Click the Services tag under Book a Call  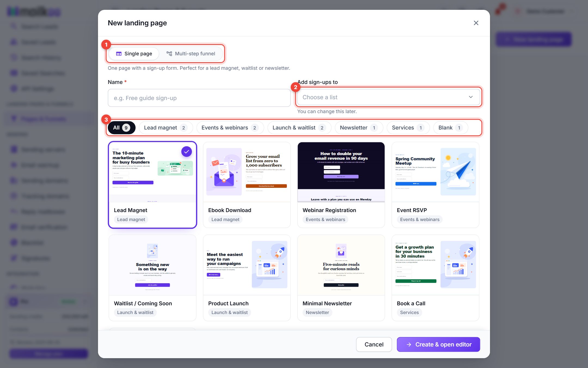[409, 312]
